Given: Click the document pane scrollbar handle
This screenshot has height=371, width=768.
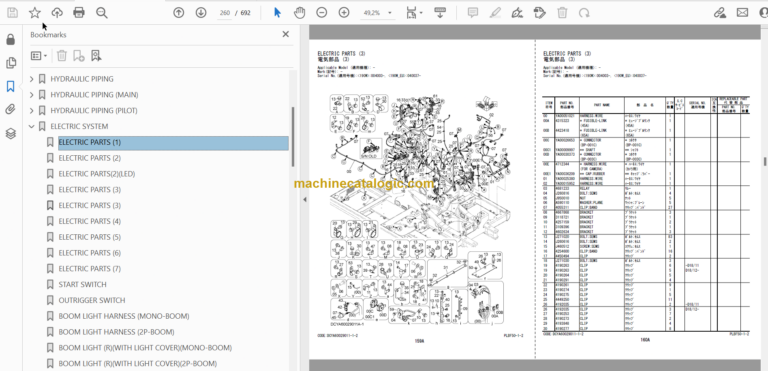Looking at the screenshot, I should 765,162.
